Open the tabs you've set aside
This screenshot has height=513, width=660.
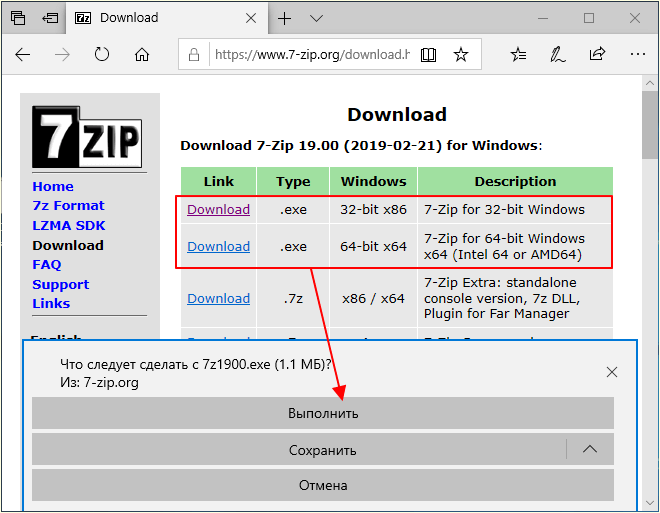pos(18,18)
